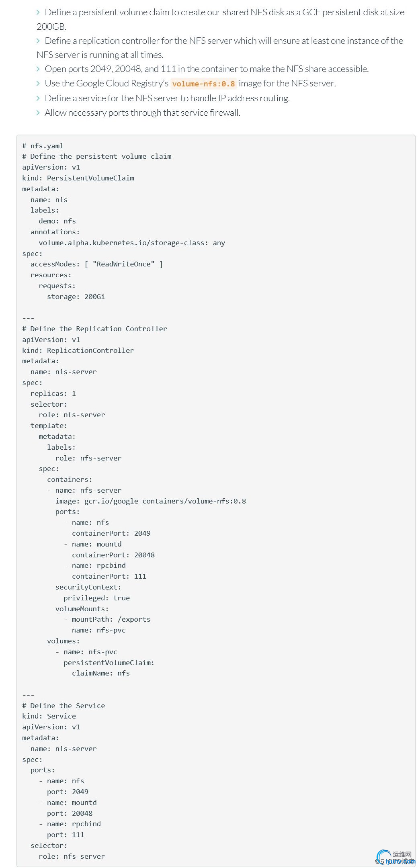Click the chevron bullet beside 'Use the Google Cloud Registry's'
418x868 pixels.
[x=38, y=84]
